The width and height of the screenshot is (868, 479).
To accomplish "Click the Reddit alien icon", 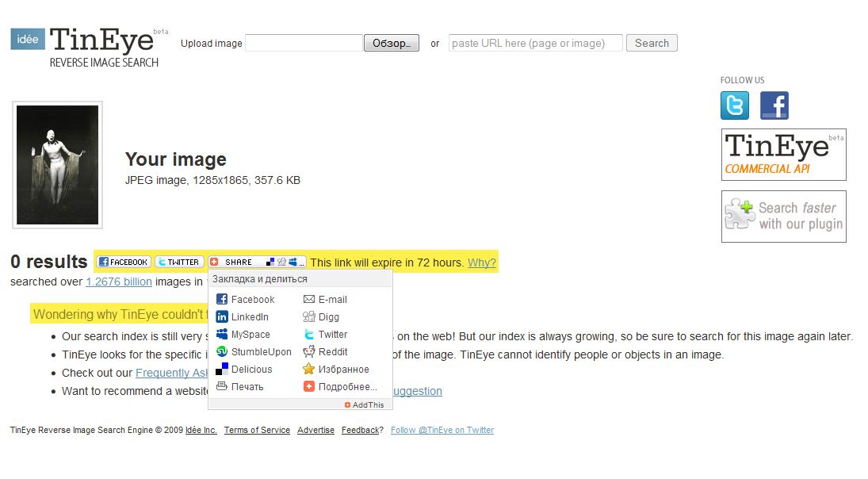I will pos(309,351).
